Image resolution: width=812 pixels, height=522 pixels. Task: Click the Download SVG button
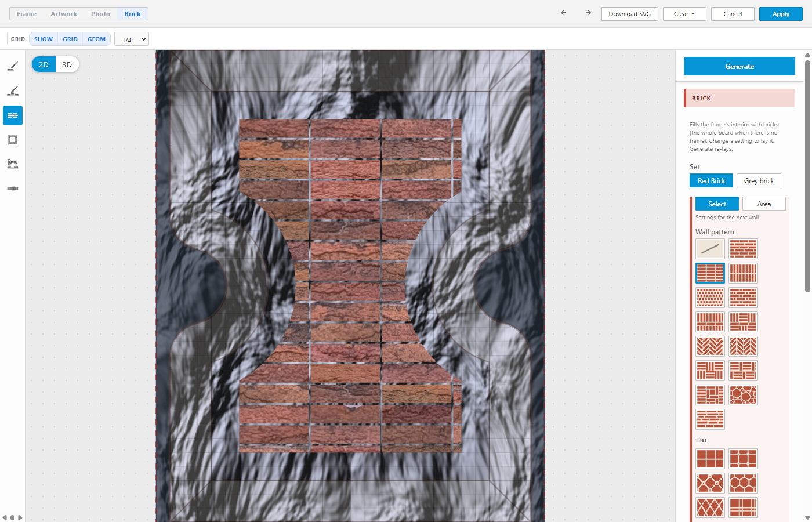[x=630, y=14]
